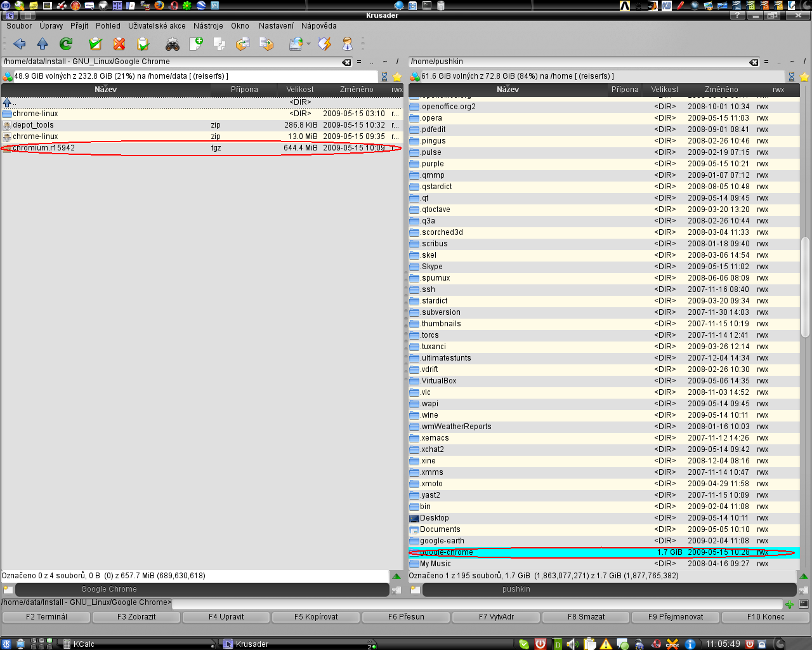Open terminal emulator icon beside command line
Viewport: 812px width, 650px height.
[804, 604]
